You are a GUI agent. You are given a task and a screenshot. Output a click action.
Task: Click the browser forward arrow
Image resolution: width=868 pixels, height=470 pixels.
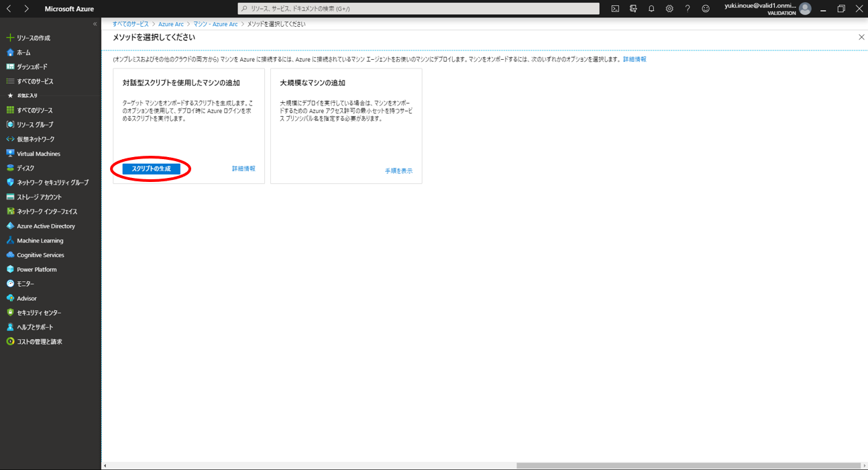(x=26, y=9)
